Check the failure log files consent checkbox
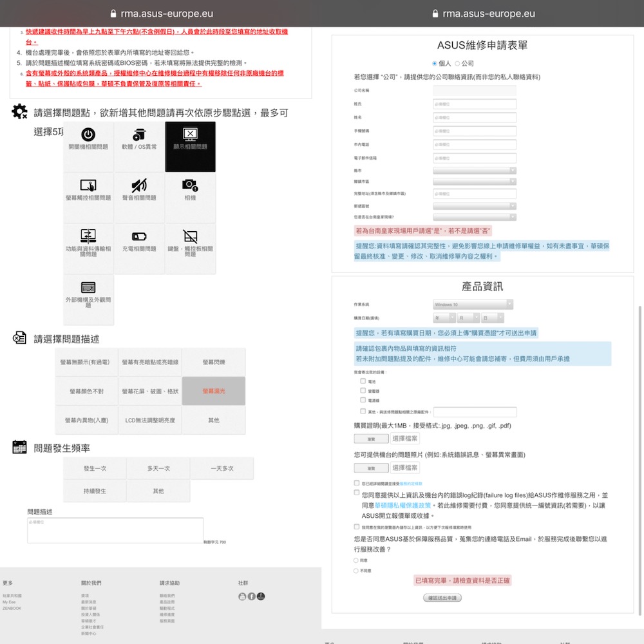The image size is (644, 644). click(x=357, y=492)
